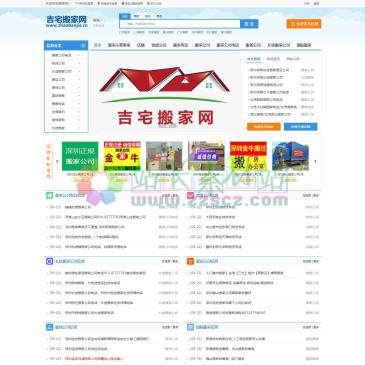Image resolution: width=365 pixels, height=365 pixels.
Task: Open the 搬 厂房 办公室 advertisement thumbnail
Action: point(248,156)
